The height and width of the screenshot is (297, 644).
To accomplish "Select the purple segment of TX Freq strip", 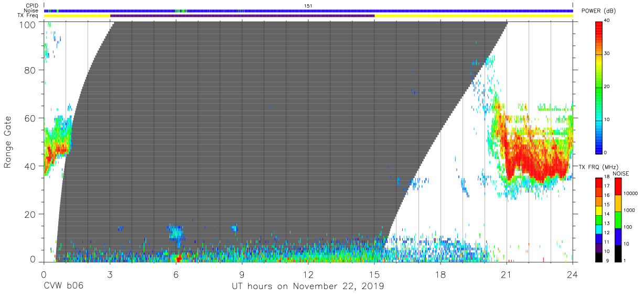I will tap(242, 16).
